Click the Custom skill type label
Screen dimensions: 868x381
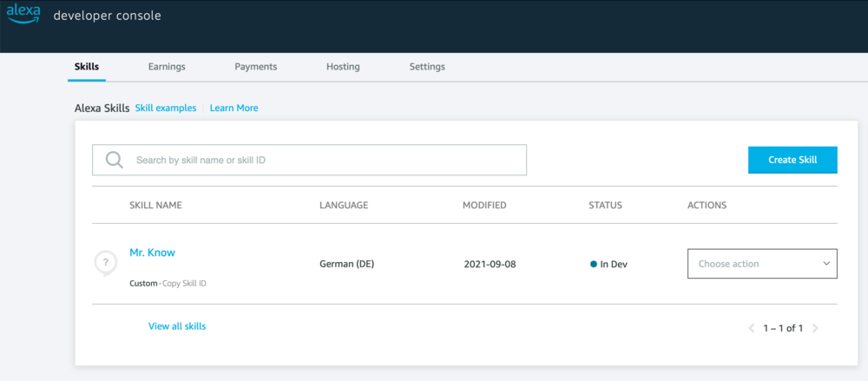(143, 284)
